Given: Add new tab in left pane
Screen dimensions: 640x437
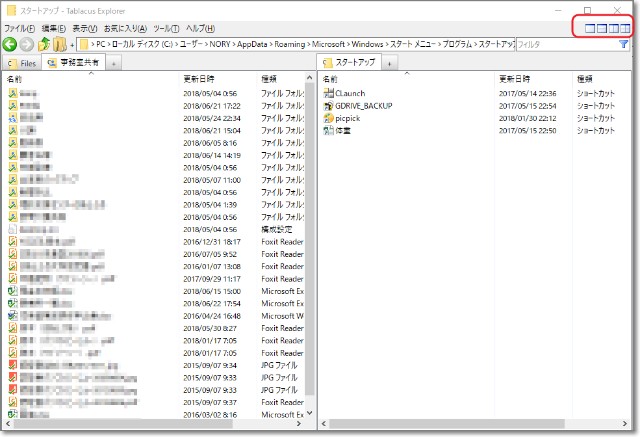Looking at the screenshot, I should 113,63.
